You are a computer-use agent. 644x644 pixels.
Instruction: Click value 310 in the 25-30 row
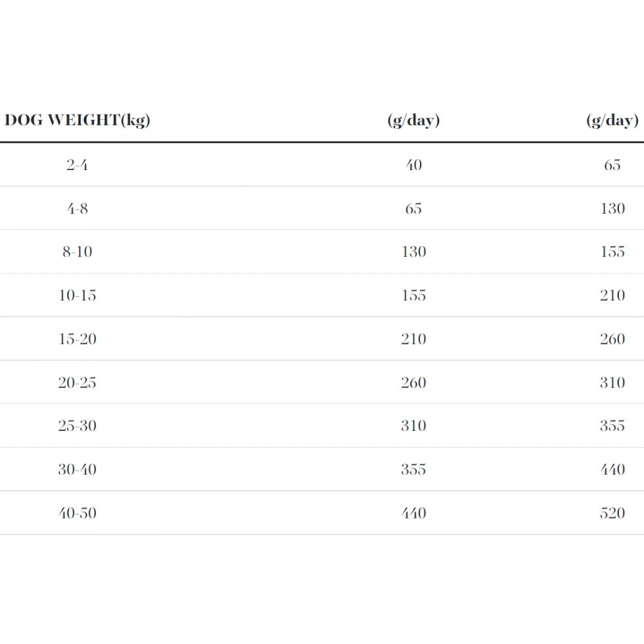click(x=413, y=426)
